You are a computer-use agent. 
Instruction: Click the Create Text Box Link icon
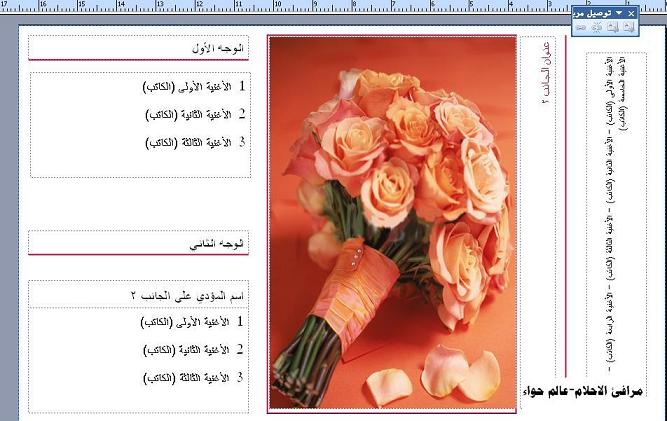pos(628,28)
